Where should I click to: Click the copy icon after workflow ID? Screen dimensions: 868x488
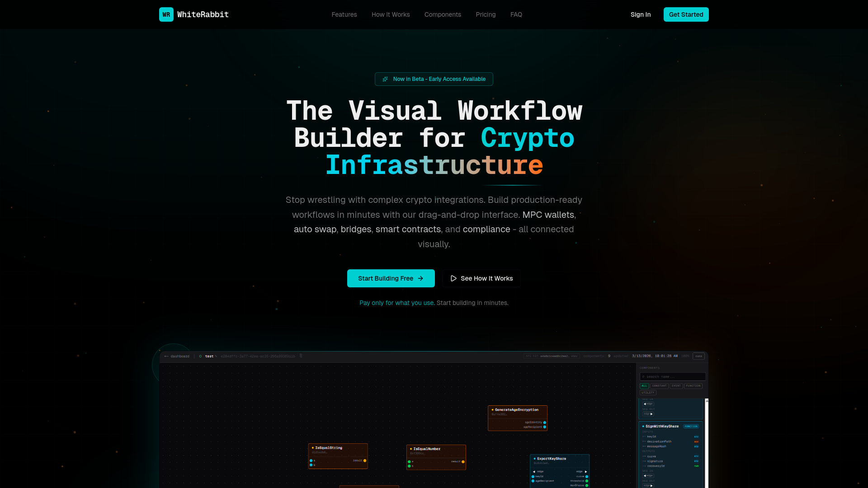click(301, 356)
